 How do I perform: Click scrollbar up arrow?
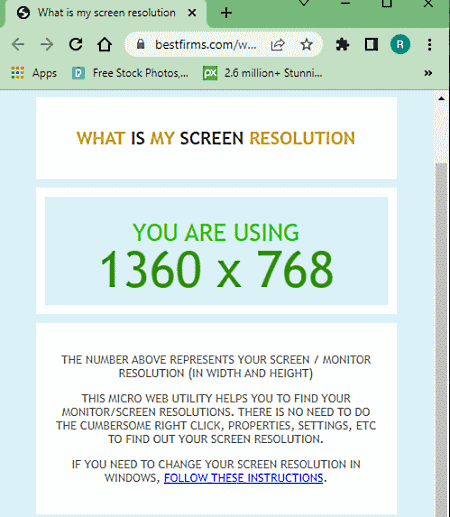[x=442, y=98]
